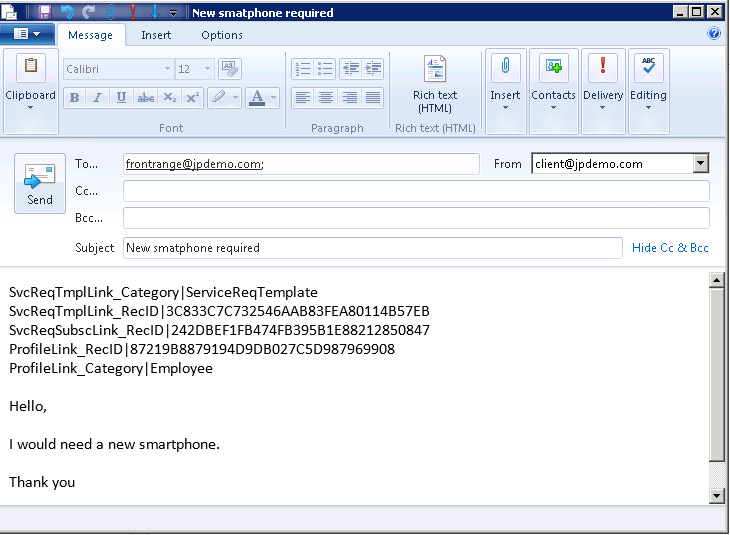Click the To... recipients button
This screenshot has width=730, height=535.
tap(88, 164)
